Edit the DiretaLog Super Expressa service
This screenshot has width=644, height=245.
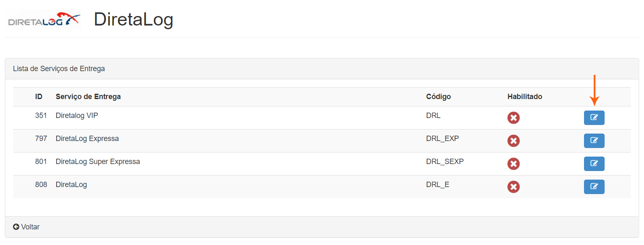tap(594, 164)
